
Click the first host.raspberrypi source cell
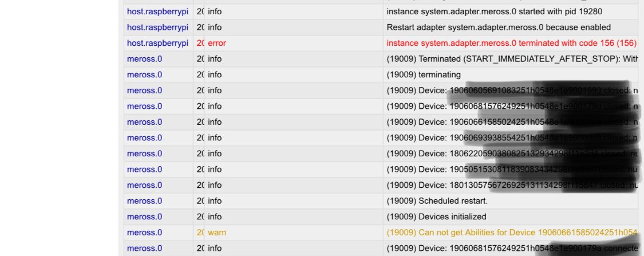tap(157, 11)
